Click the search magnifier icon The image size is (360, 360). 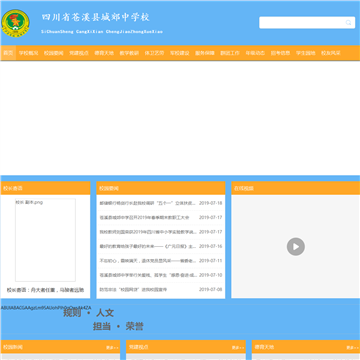(348, 23)
